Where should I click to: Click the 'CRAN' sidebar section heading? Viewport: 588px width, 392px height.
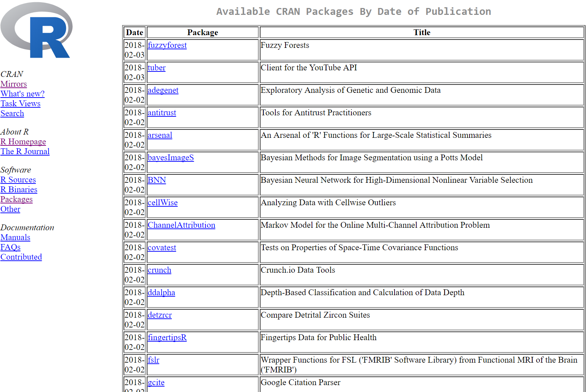click(x=12, y=74)
